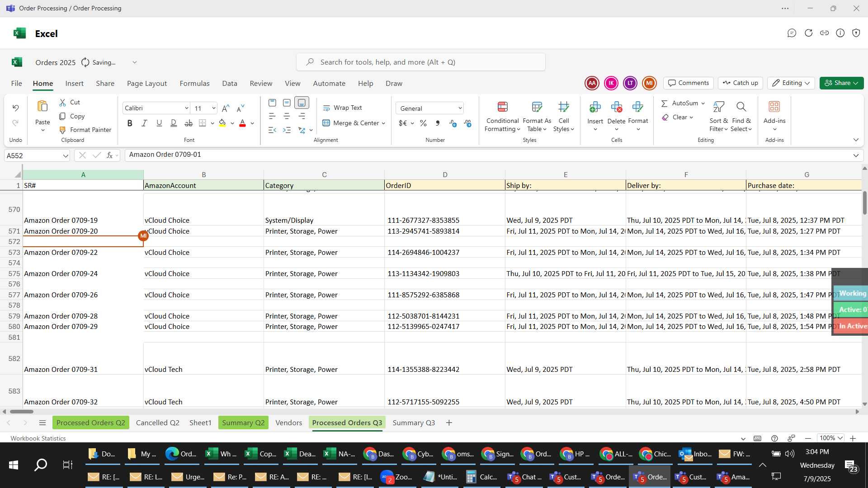The image size is (868, 488).
Task: Open the font name Calibri dropdown
Action: pyautogui.click(x=186, y=108)
